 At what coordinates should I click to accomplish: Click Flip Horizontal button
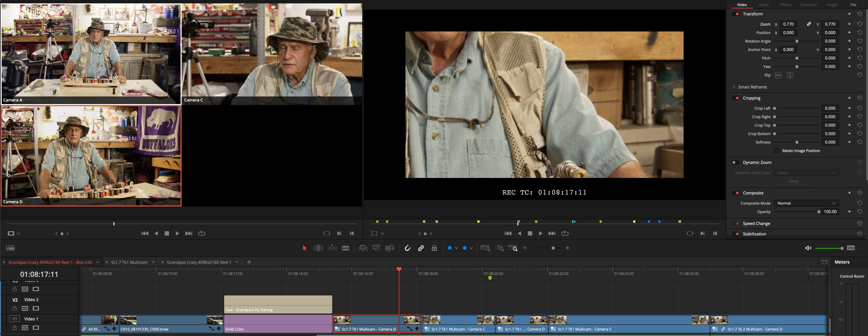[778, 75]
